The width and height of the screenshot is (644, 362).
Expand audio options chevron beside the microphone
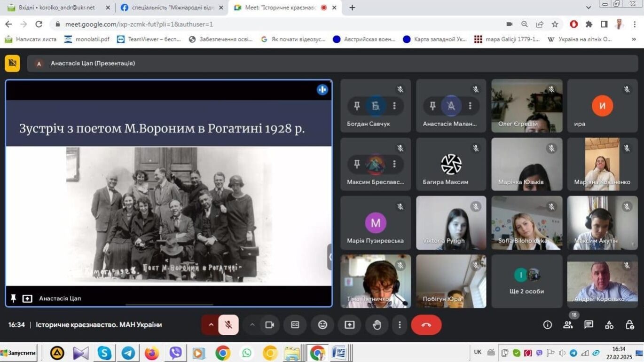pos(211,324)
